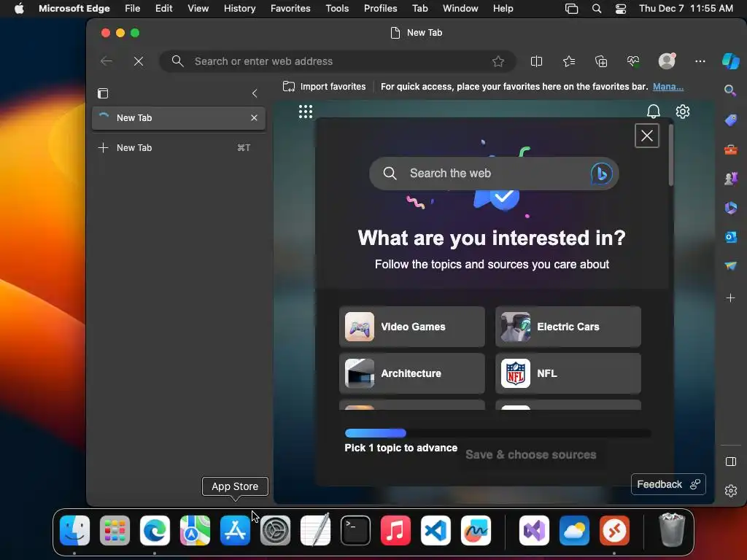Image resolution: width=747 pixels, height=560 pixels.
Task: Add sidebar app with plus icon
Action: 731,298
